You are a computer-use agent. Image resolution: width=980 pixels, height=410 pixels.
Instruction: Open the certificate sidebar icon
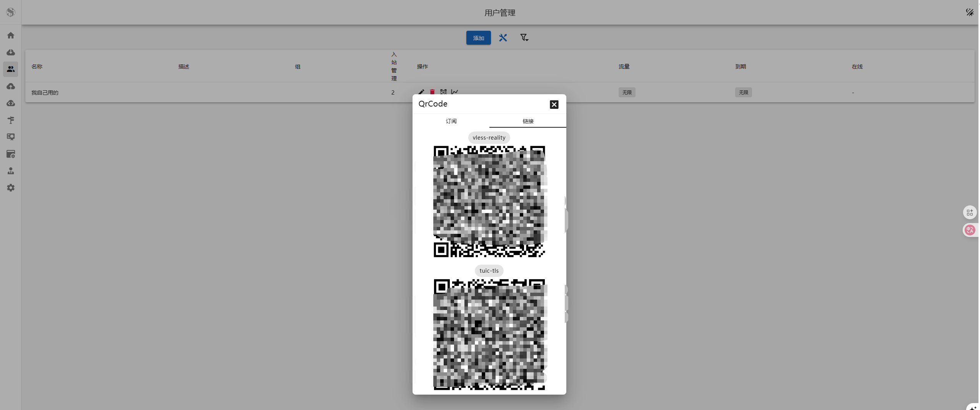(x=11, y=137)
